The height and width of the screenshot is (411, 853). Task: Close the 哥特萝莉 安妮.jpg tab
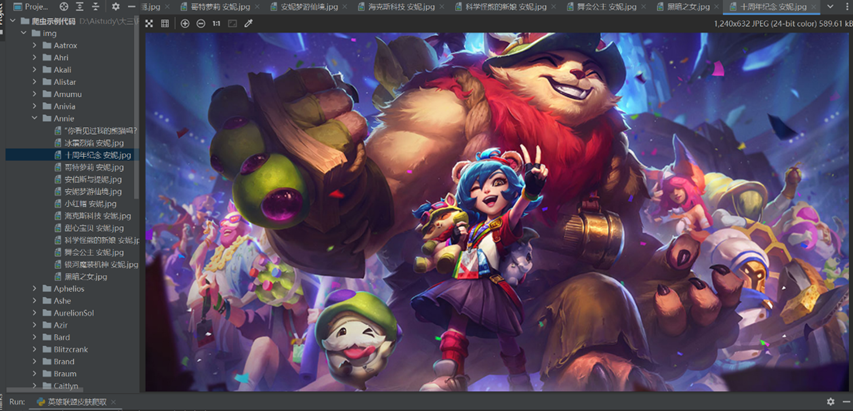[x=257, y=7]
